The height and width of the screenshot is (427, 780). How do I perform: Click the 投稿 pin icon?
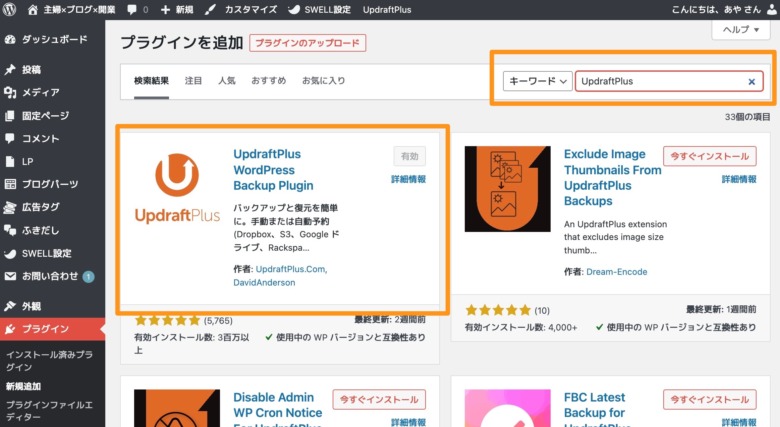tap(10, 70)
